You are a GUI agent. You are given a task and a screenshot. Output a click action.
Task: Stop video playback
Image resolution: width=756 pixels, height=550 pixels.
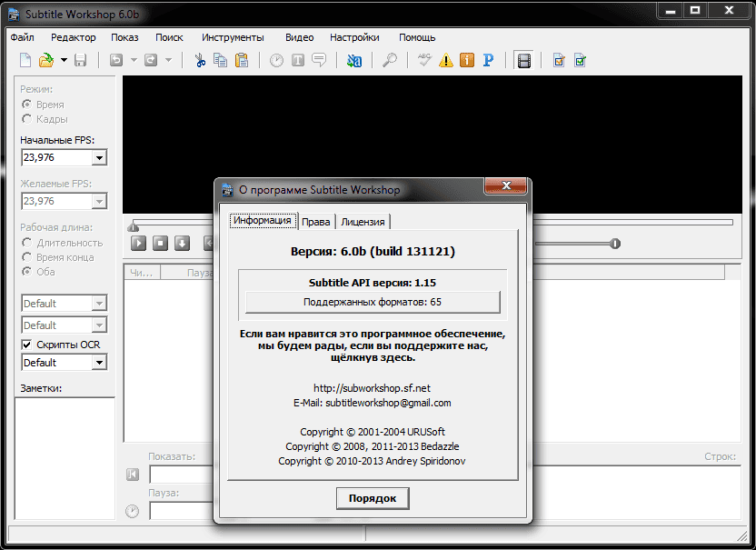[x=160, y=243]
